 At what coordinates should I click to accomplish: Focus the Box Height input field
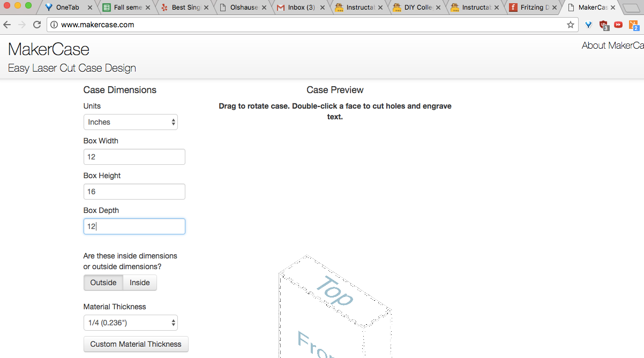[134, 192]
